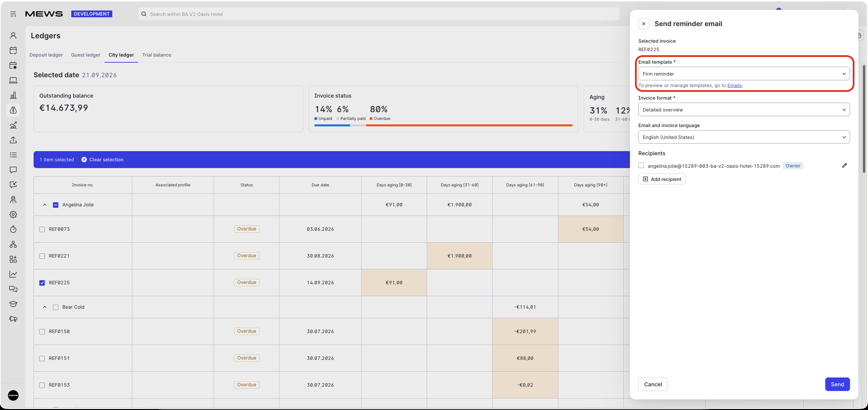Tick the REF0221 invoice checkbox
868x410 pixels.
[x=42, y=256]
